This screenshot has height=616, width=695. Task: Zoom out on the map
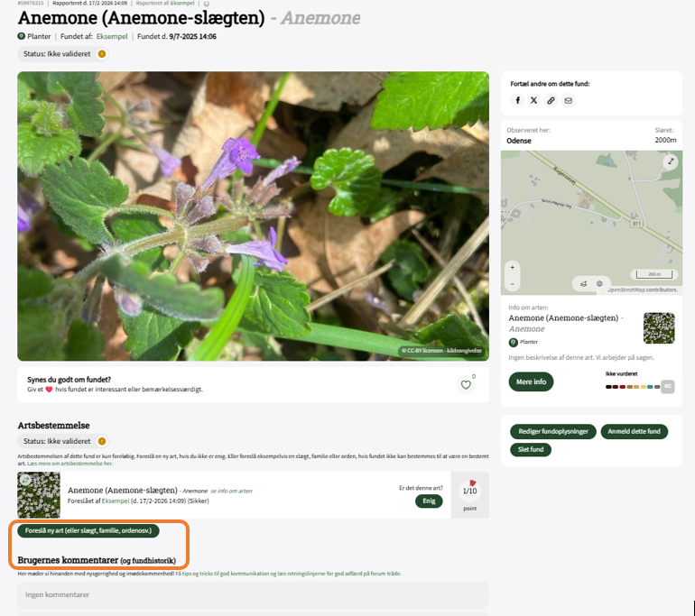pyautogui.click(x=512, y=282)
